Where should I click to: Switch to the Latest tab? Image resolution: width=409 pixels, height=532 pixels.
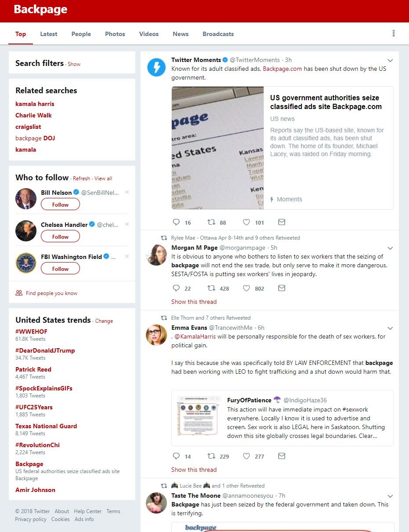(49, 34)
